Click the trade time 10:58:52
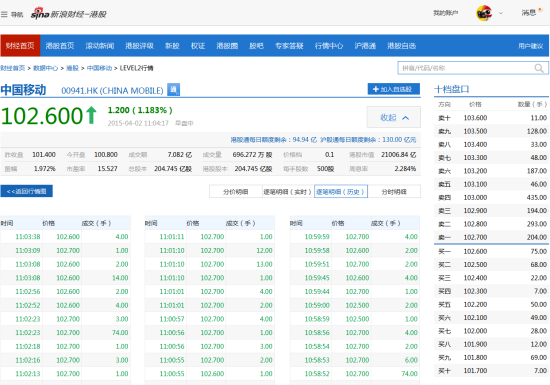 pos(317,374)
